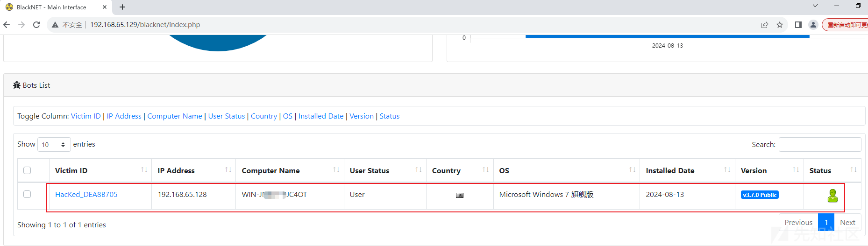Go back to previous page
Screen dimensions: 868x246
point(7,25)
